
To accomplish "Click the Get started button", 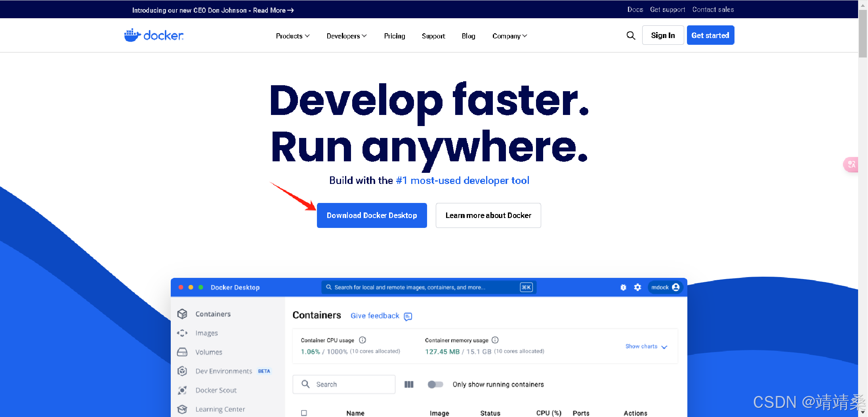I will [710, 35].
